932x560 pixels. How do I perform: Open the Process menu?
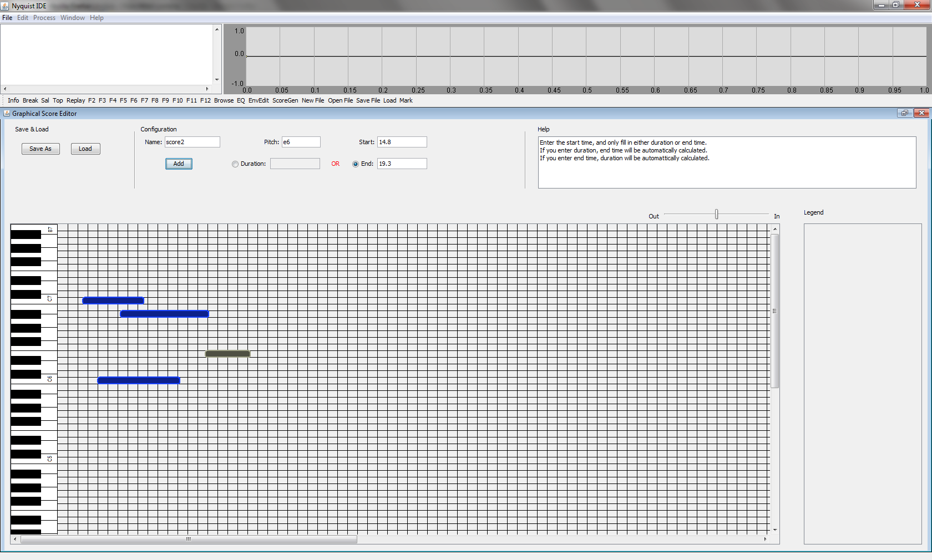[44, 18]
